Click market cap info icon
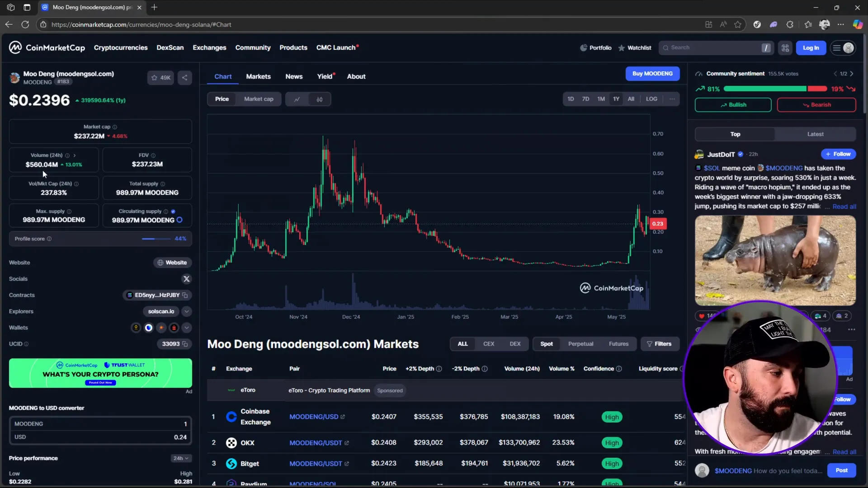Image resolution: width=868 pixels, height=488 pixels. [x=115, y=127]
